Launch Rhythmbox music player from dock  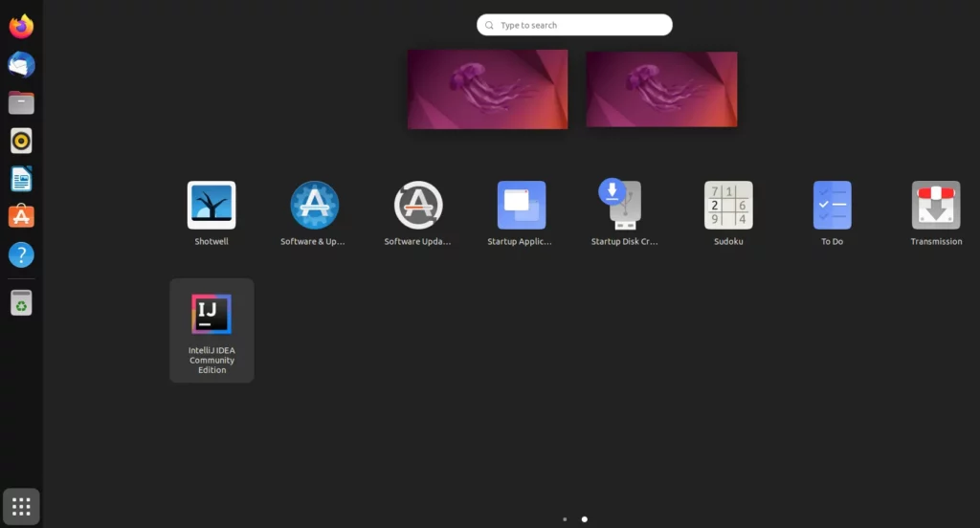coord(21,141)
